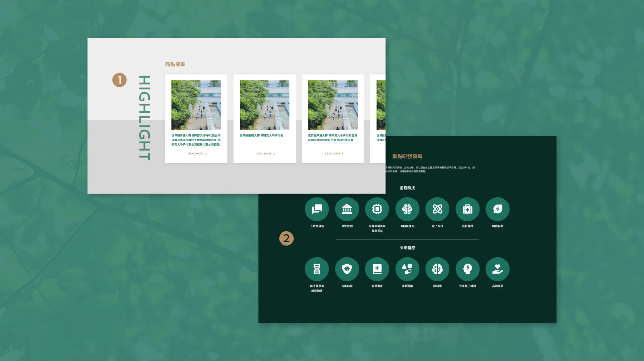
Task: Click the 重點研發領域 heading
Action: [407, 156]
